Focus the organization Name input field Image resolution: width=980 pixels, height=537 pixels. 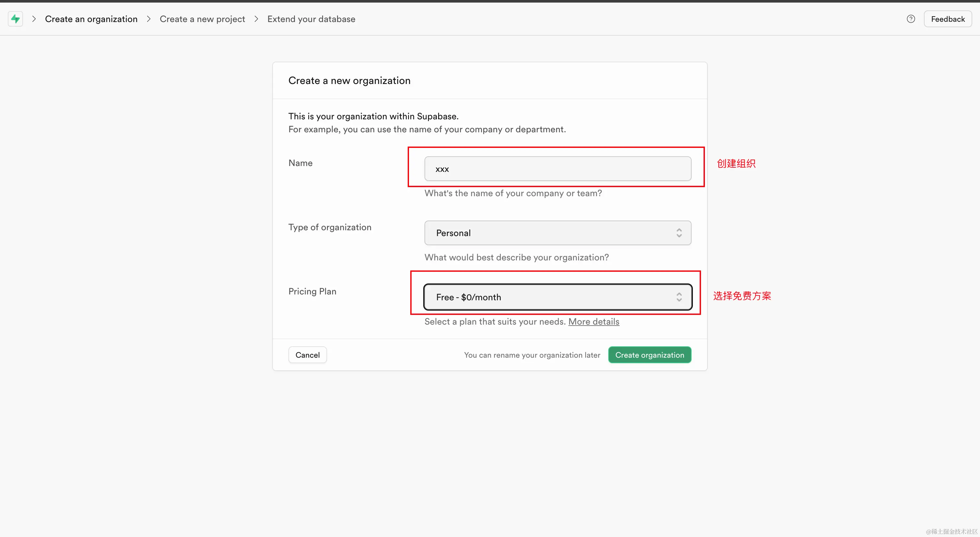point(557,169)
